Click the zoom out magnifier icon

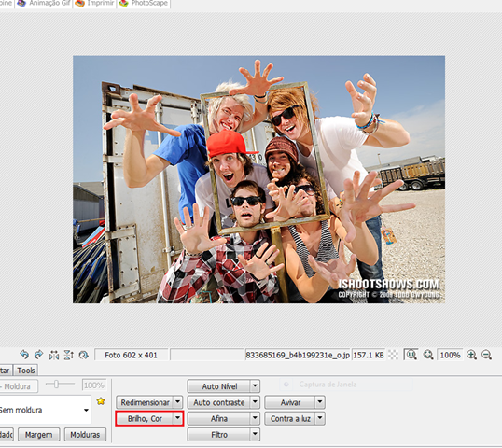point(487,355)
